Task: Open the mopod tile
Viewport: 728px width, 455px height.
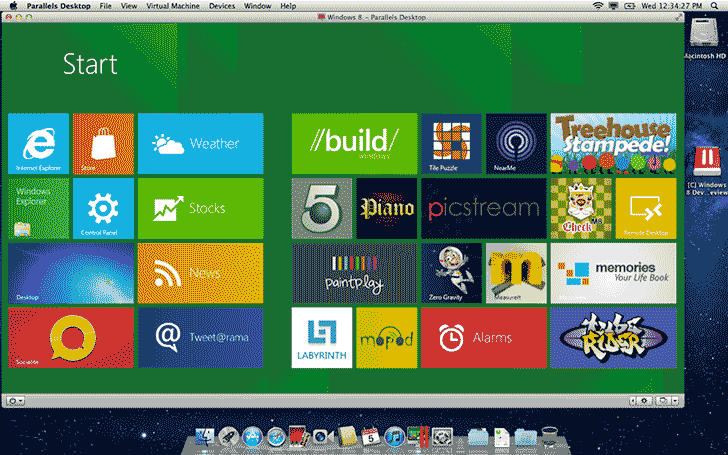Action: [387, 338]
